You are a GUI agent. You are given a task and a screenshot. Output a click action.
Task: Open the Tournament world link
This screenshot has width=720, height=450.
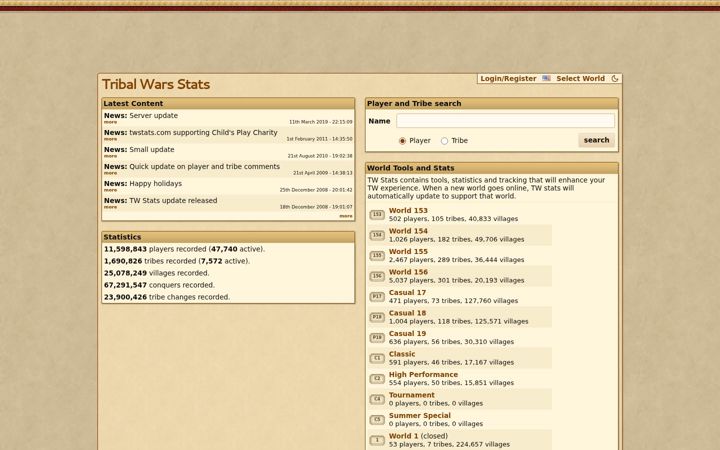pos(411,395)
